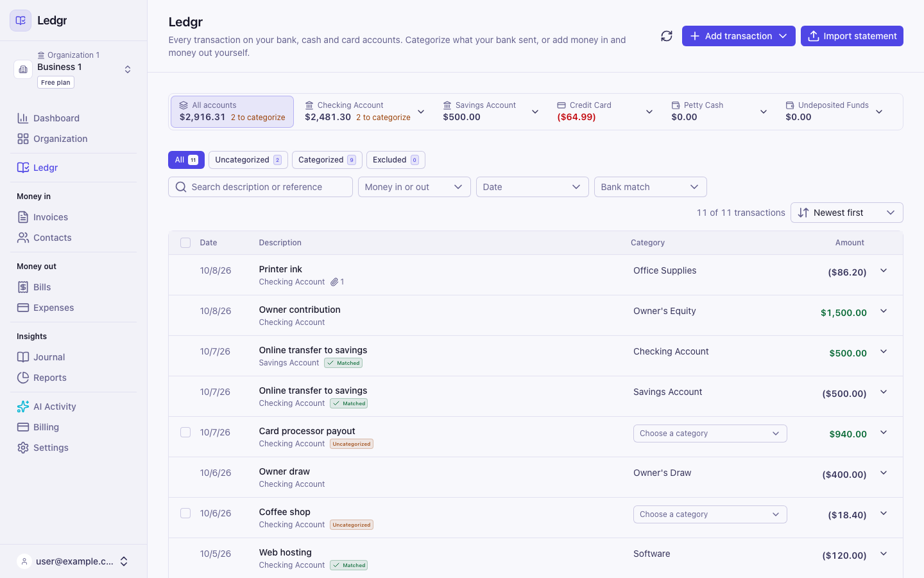The image size is (924, 578).
Task: Click the refresh transactions icon
Action: [667, 36]
